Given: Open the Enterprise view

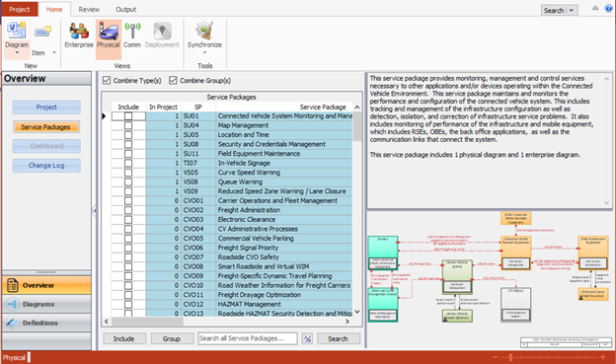Looking at the screenshot, I should [x=79, y=36].
